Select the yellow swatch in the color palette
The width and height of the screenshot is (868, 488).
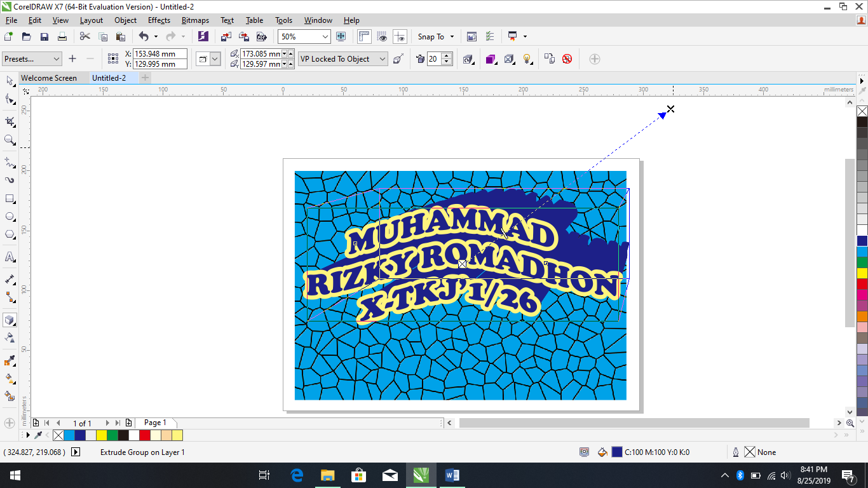[x=100, y=435]
